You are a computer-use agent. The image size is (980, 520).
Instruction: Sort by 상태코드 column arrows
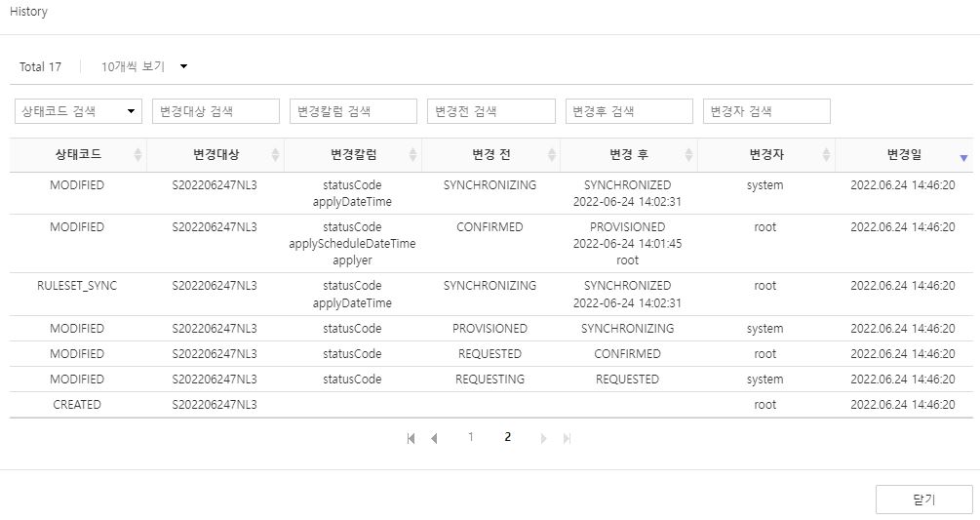pyautogui.click(x=138, y=155)
